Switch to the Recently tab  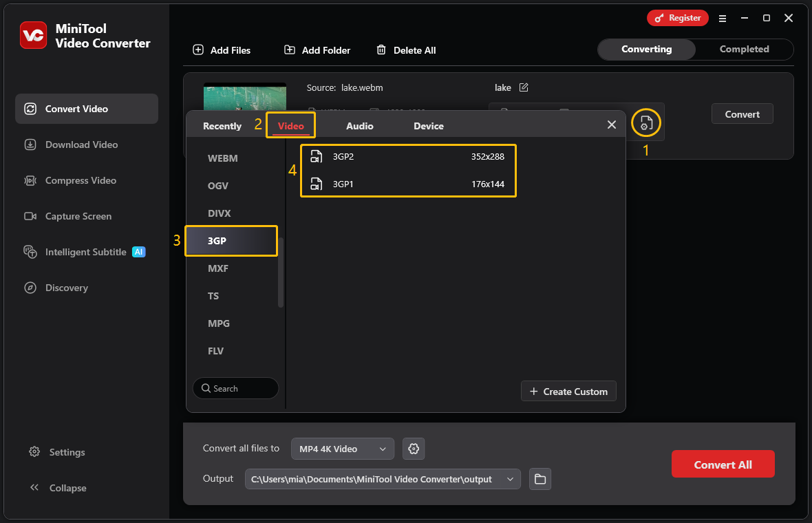coord(222,126)
